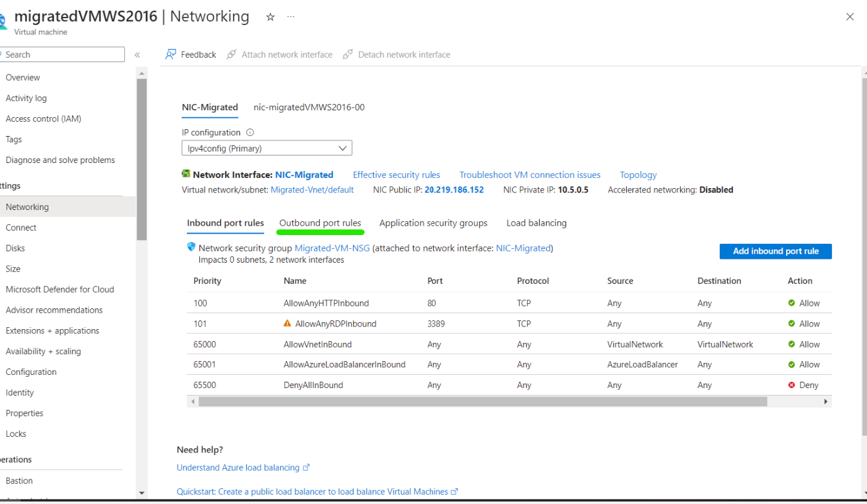Viewport: 867px width, 504px height.
Task: Click the network security group shield icon
Action: pyautogui.click(x=191, y=247)
